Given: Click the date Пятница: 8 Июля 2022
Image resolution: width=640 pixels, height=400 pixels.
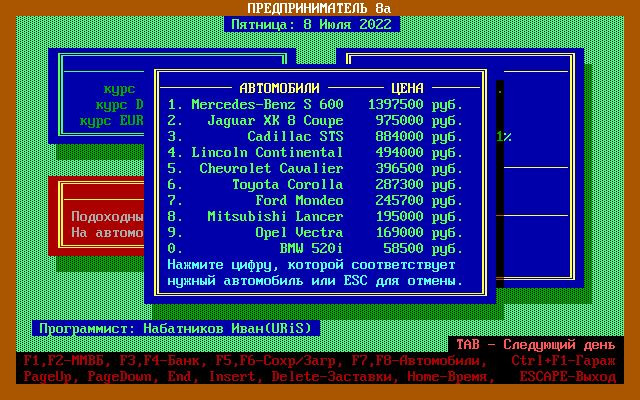Looking at the screenshot, I should 311,24.
